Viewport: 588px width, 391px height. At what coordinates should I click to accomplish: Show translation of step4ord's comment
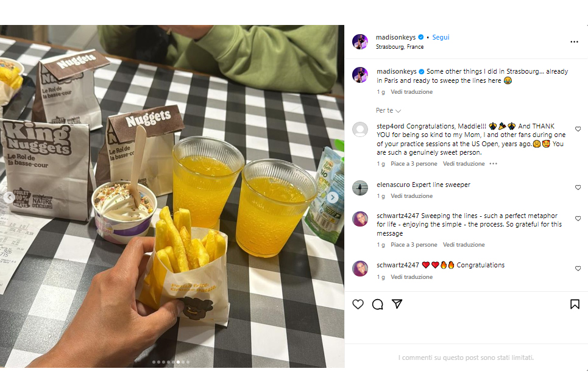tap(464, 164)
